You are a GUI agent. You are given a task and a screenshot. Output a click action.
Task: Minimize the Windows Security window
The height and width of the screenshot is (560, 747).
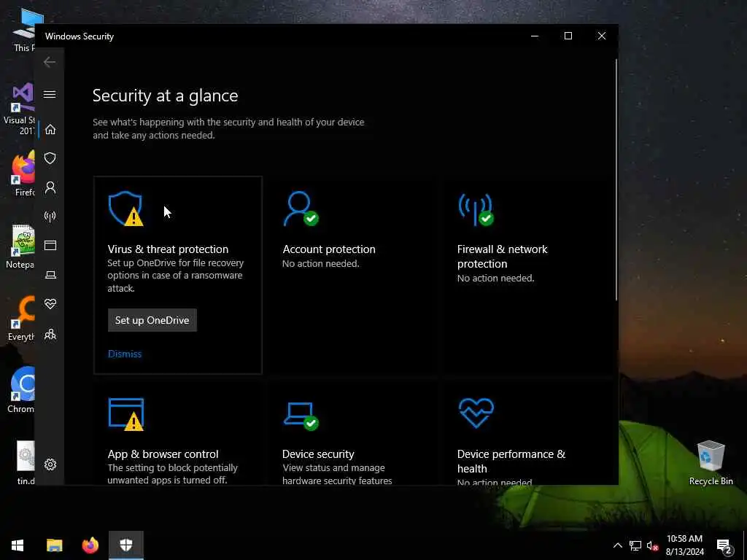click(x=535, y=36)
